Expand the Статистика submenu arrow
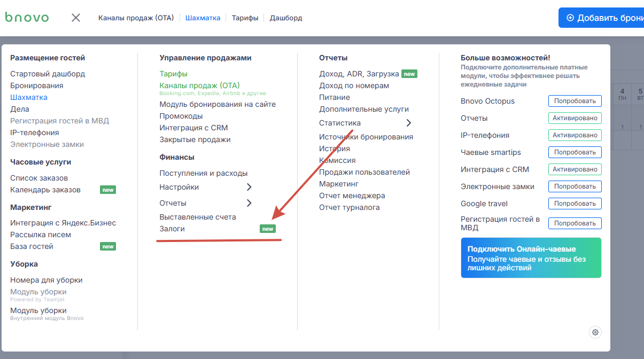The height and width of the screenshot is (359, 644). coord(409,123)
